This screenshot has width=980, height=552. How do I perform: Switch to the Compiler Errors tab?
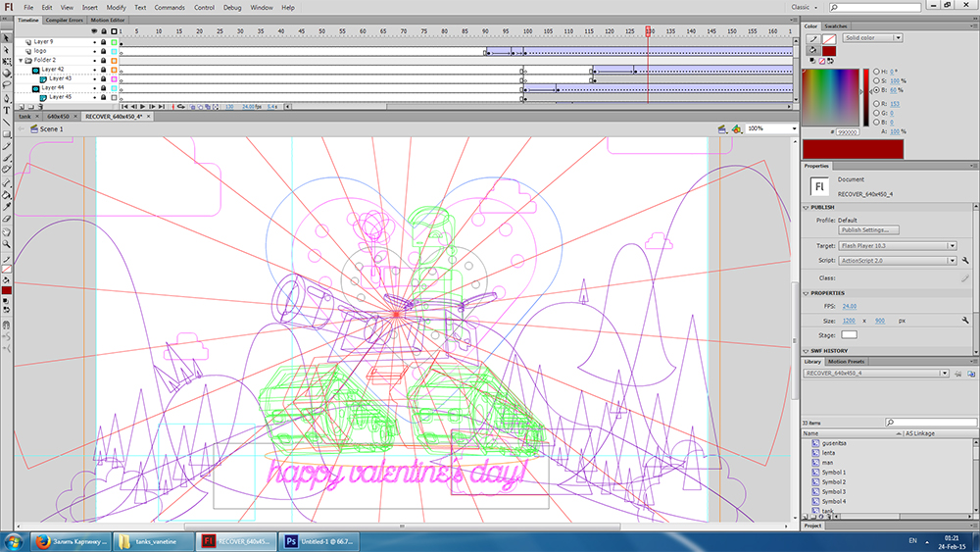(65, 20)
